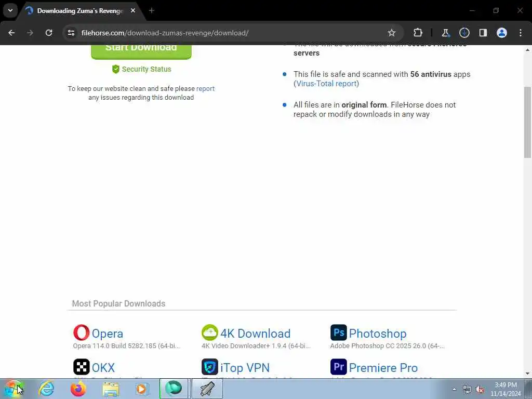Viewport: 532px width, 399px height.
Task: Show browser downloads icon
Action: coord(464,33)
